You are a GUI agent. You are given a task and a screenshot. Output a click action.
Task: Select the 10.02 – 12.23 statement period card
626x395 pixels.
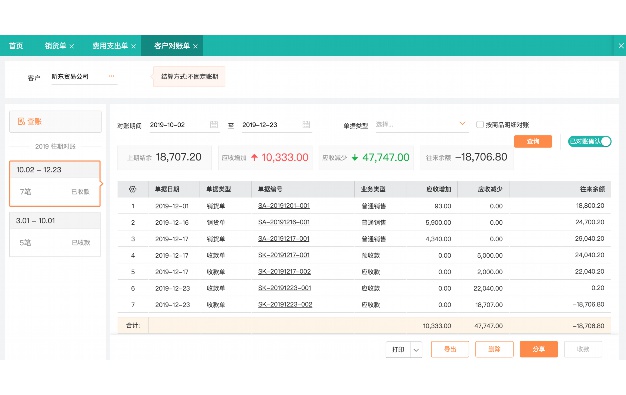[55, 184]
